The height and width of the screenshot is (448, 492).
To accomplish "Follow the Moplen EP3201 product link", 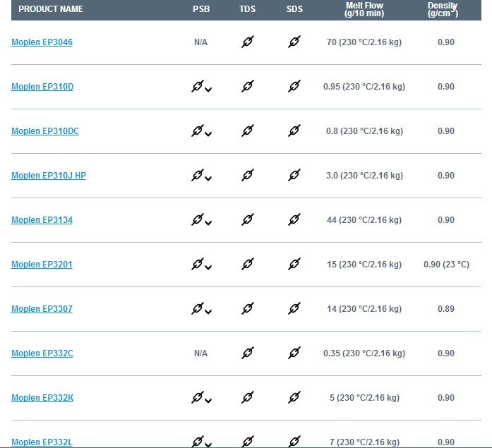I will coord(42,265).
